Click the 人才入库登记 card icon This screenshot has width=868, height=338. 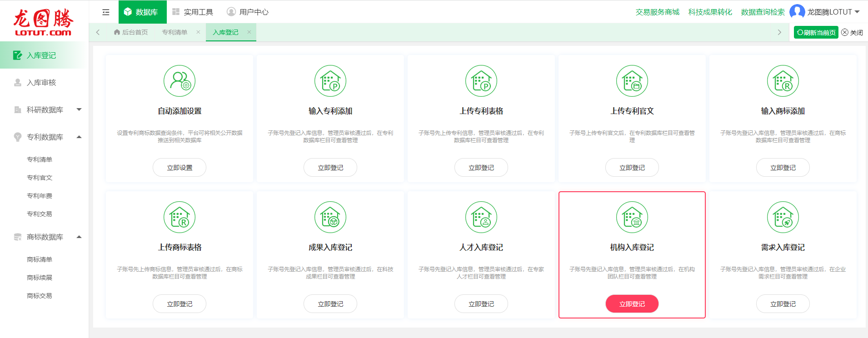[x=481, y=217]
